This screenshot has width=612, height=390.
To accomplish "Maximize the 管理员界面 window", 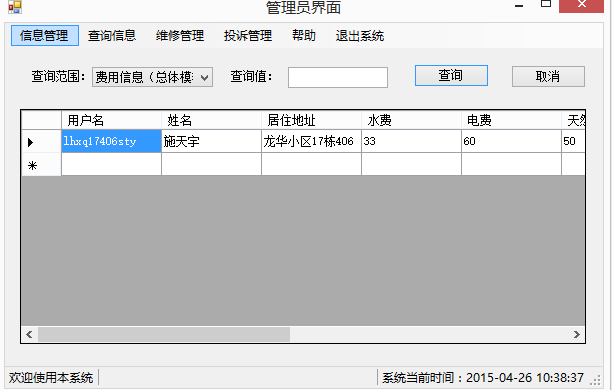I will [546, 5].
